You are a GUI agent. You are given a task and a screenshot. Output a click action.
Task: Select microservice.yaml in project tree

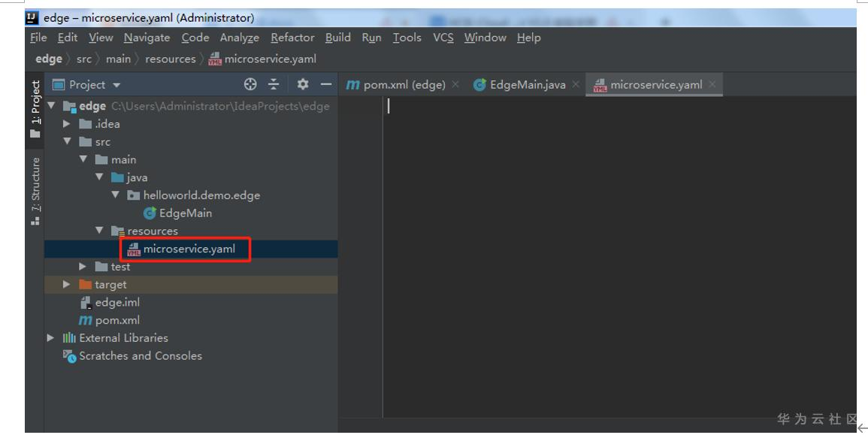pos(191,249)
